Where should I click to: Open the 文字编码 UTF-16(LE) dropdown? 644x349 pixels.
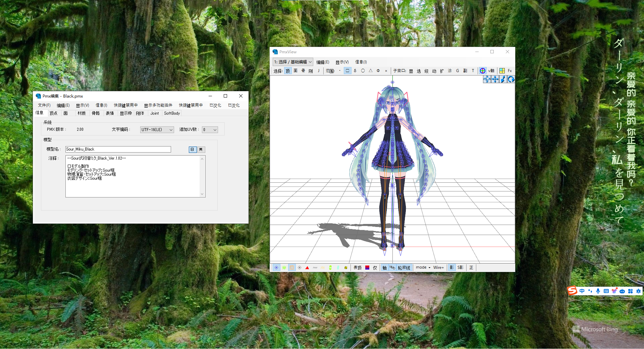click(x=157, y=130)
